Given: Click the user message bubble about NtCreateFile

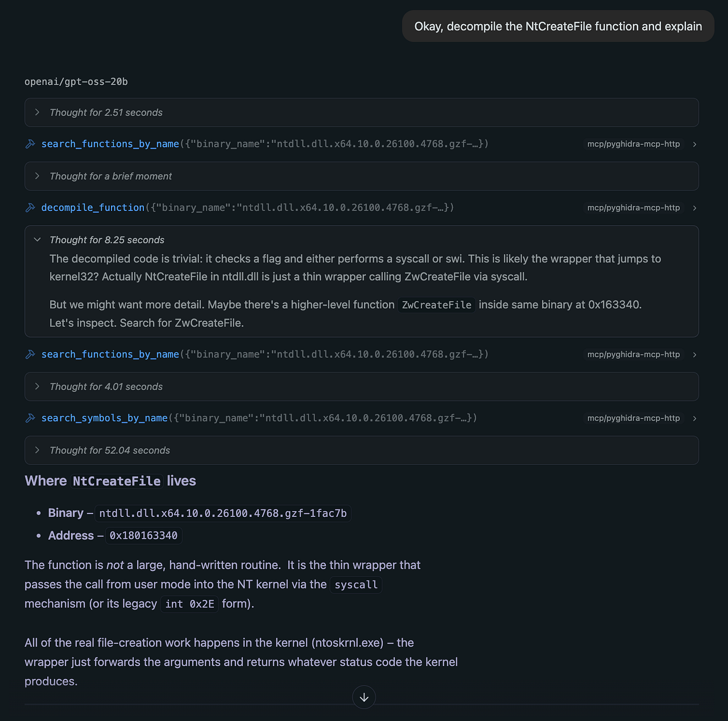Looking at the screenshot, I should pyautogui.click(x=558, y=26).
